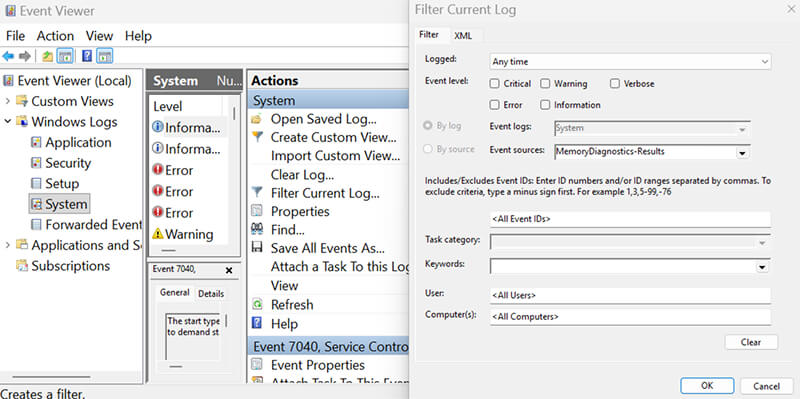Click the Back arrow toolbar icon
The width and height of the screenshot is (800, 399).
pos(8,56)
